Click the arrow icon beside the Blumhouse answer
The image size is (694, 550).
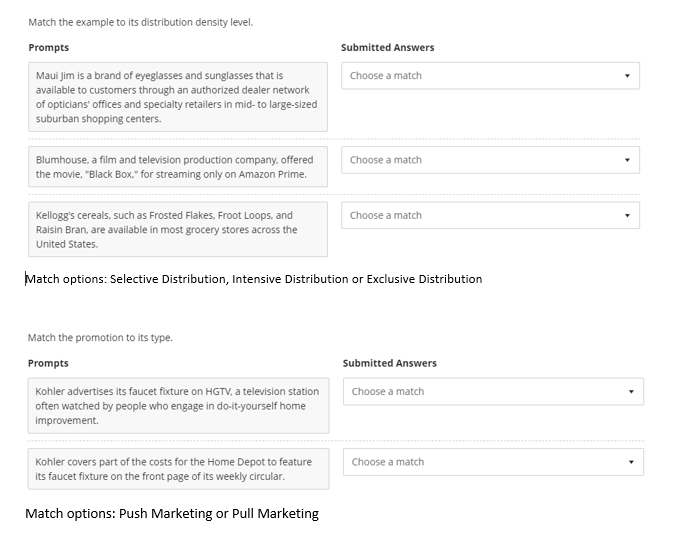coord(627,160)
